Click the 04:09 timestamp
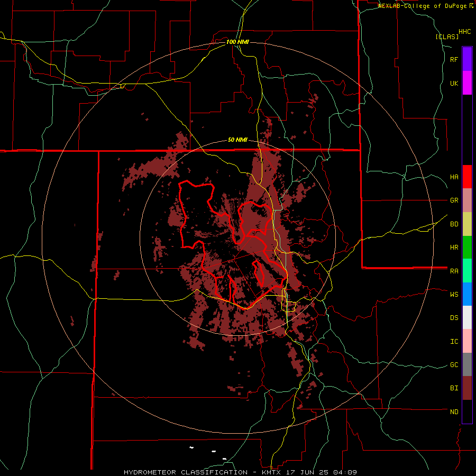This screenshot has height=476, width=476. click(346, 472)
